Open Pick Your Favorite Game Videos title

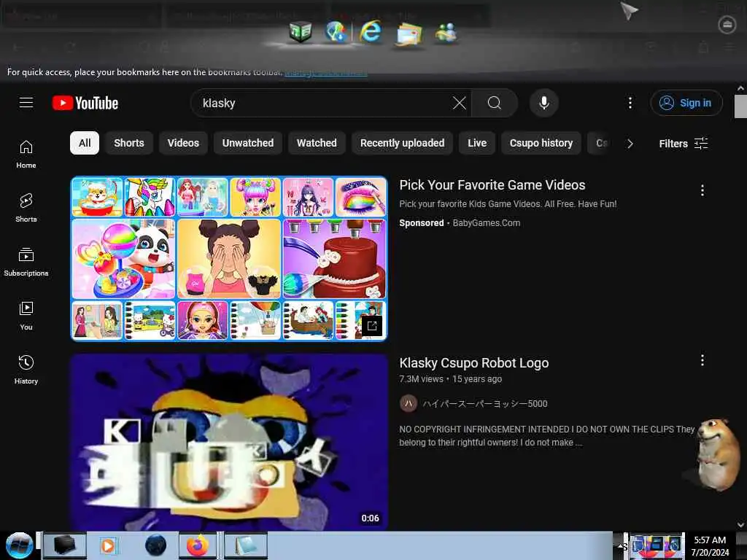(x=492, y=184)
